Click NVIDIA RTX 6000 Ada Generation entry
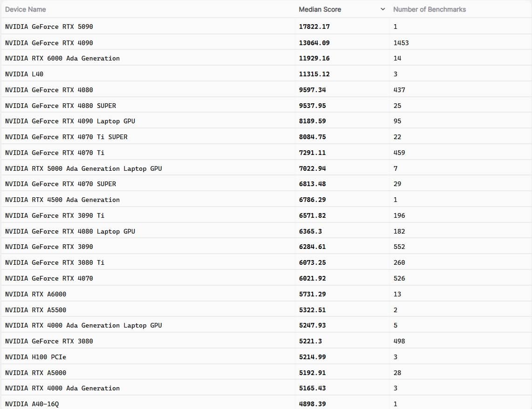Screen dimensions: 532x409 pyautogui.click(x=62, y=58)
